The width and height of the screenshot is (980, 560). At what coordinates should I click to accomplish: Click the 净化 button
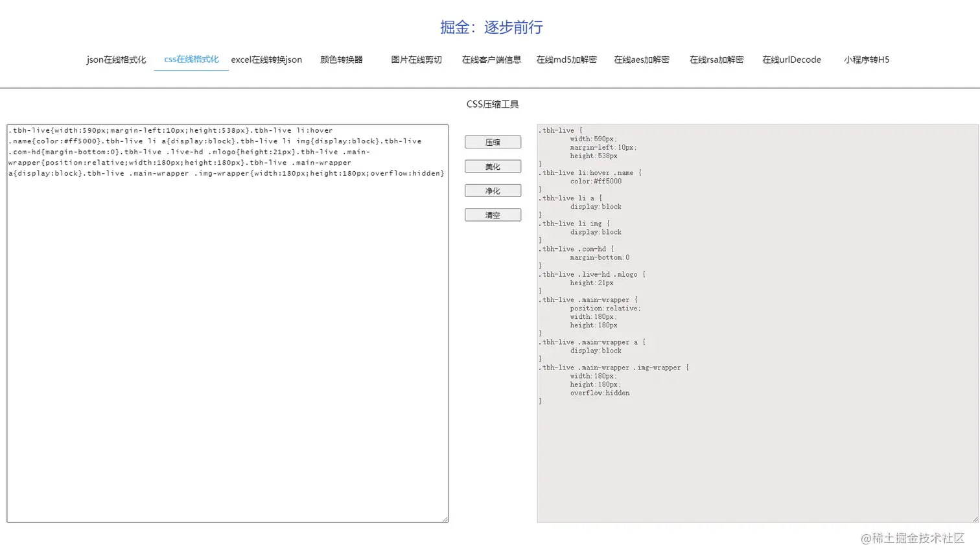pyautogui.click(x=493, y=191)
